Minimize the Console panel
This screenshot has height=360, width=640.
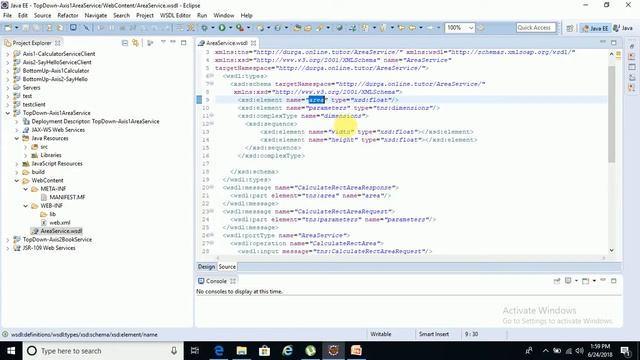coord(603,280)
